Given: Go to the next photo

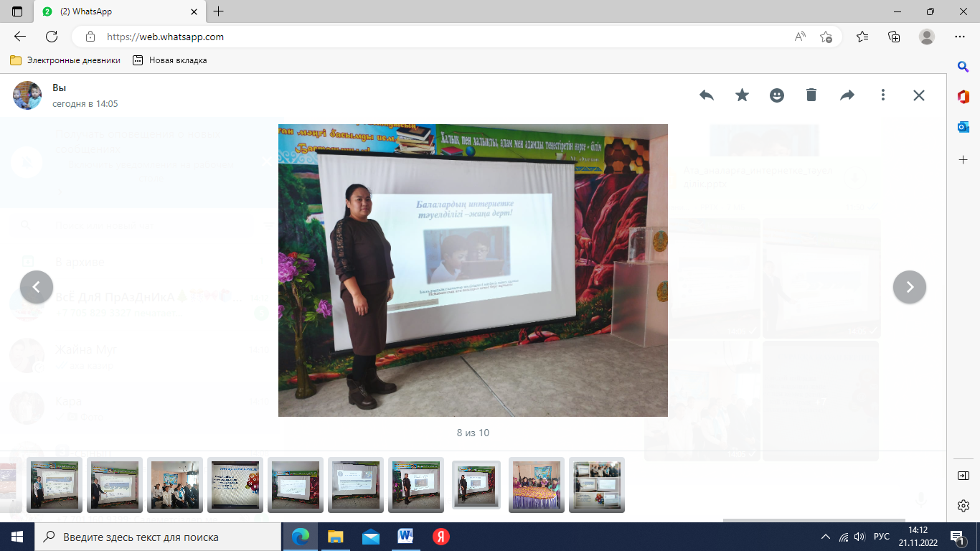Looking at the screenshot, I should tap(910, 287).
